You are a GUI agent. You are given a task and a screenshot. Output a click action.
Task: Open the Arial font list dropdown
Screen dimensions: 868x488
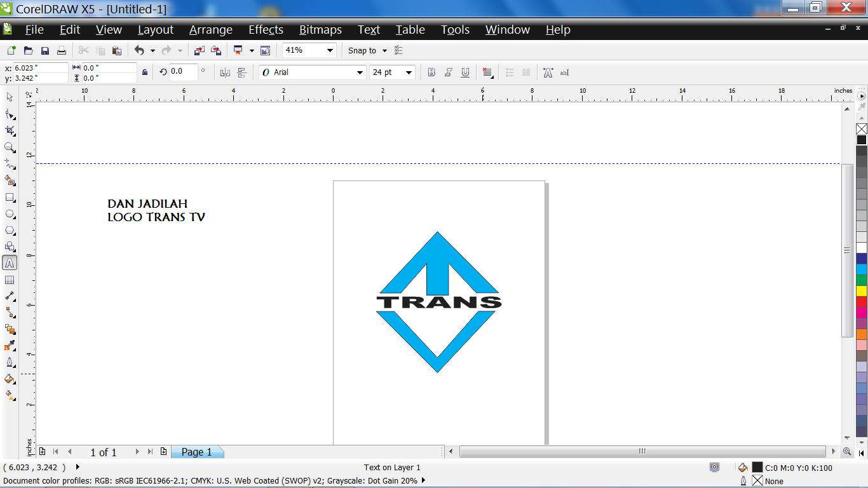(x=360, y=72)
